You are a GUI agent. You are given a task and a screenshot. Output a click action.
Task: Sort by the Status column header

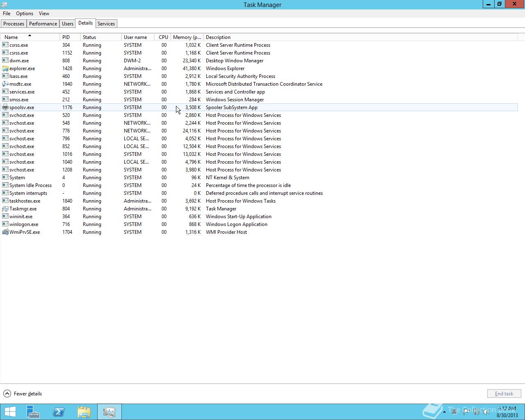(101, 37)
